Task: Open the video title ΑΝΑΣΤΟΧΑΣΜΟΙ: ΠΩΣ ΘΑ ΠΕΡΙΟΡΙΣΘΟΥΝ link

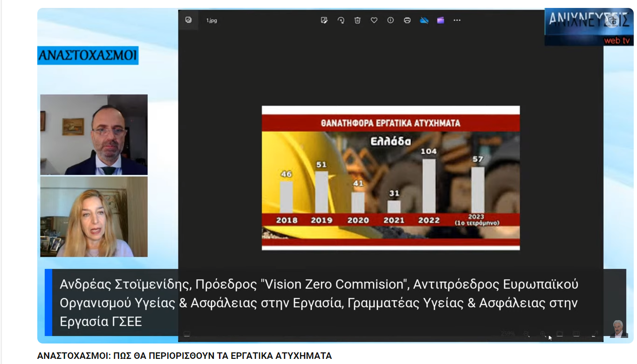Action: (184, 356)
